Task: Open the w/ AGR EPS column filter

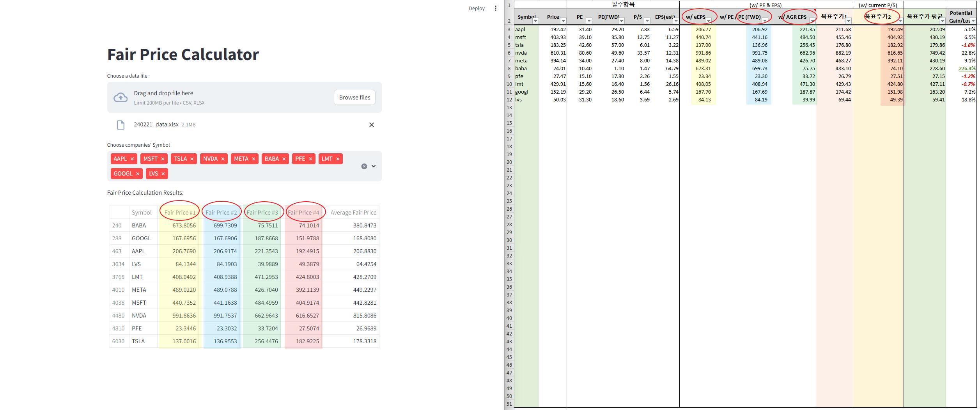Action: 812,21
